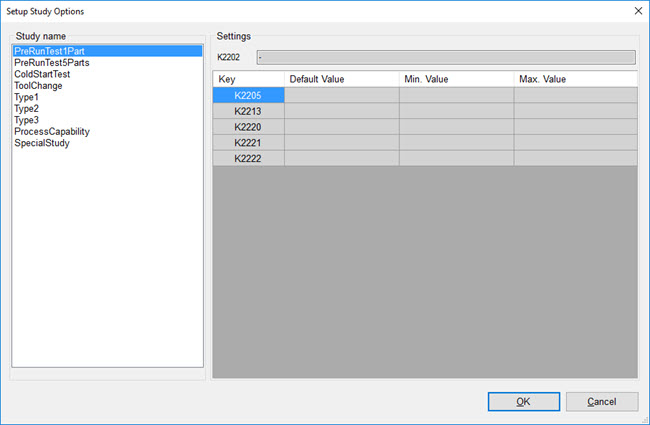Click the K2202 text field
Viewport: 650px width, 425px height.
point(446,57)
